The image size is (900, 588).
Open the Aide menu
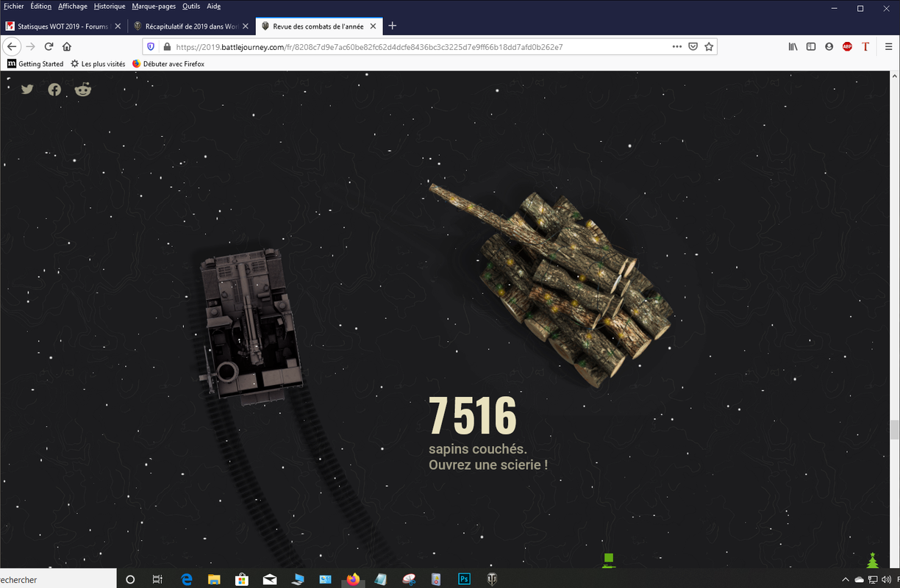pos(213,6)
